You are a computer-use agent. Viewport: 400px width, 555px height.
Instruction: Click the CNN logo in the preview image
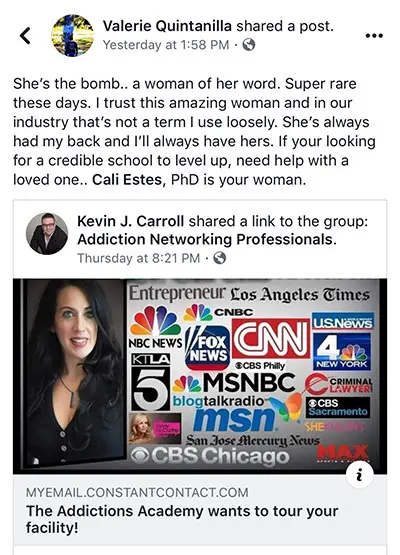click(271, 338)
